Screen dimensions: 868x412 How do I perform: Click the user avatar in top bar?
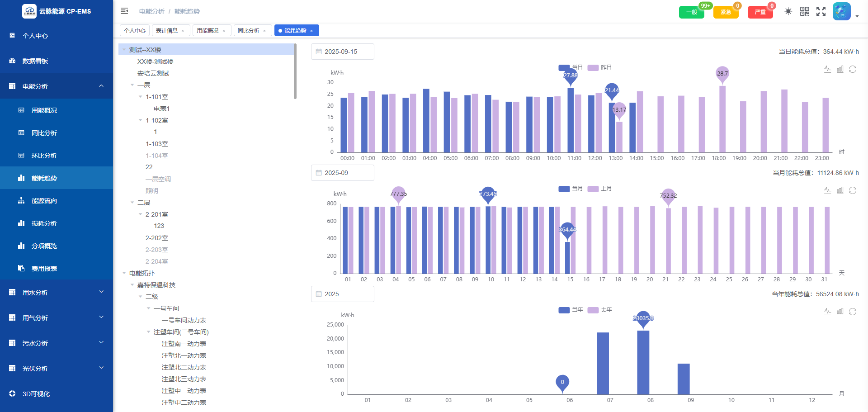[841, 11]
